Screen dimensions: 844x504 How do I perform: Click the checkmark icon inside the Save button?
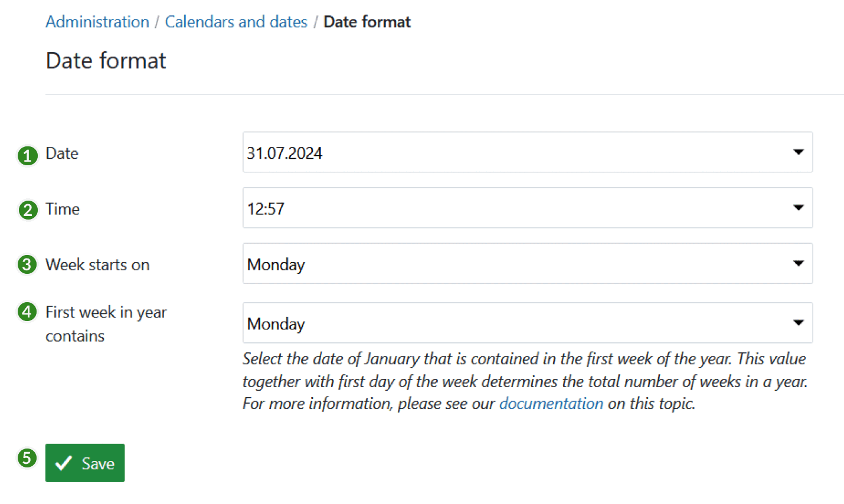[x=65, y=463]
